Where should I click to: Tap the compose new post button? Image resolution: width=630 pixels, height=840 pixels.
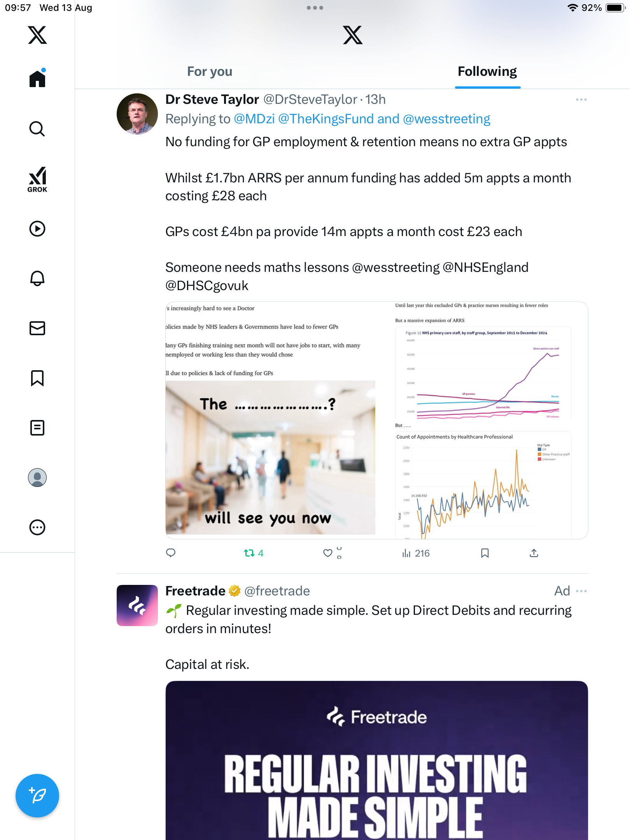37,796
